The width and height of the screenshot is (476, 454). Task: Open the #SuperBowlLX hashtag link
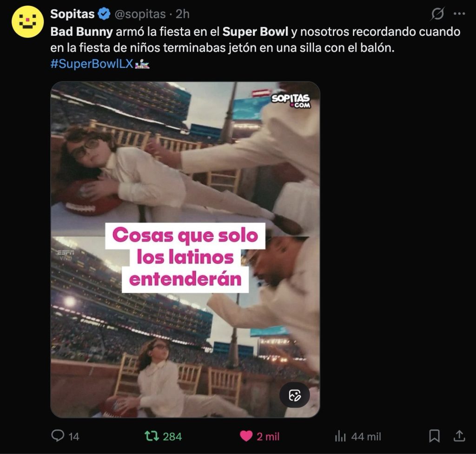click(92, 64)
